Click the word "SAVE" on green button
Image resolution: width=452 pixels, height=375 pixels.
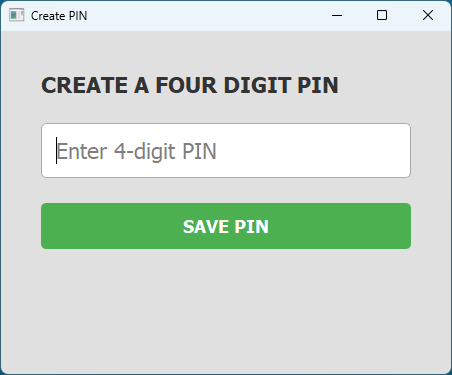click(206, 227)
